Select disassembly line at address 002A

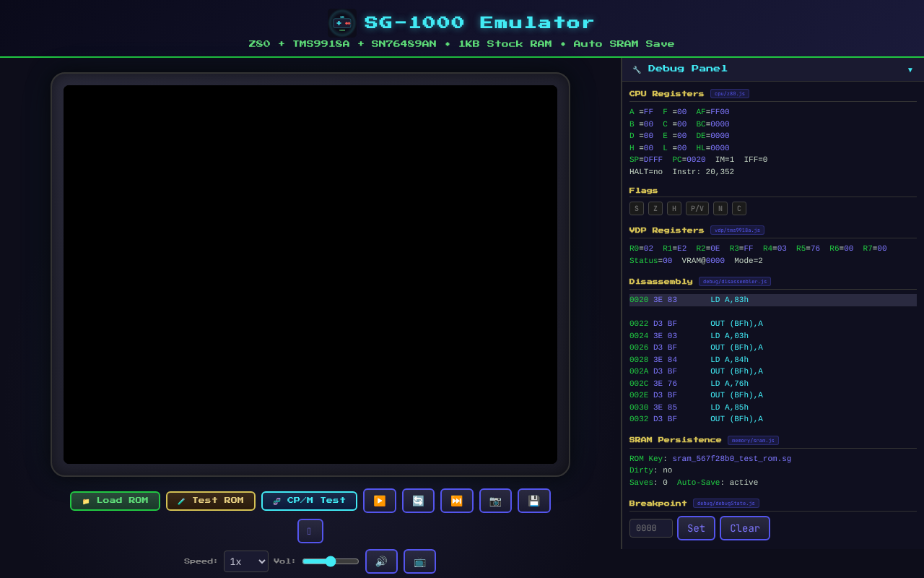[773, 371]
